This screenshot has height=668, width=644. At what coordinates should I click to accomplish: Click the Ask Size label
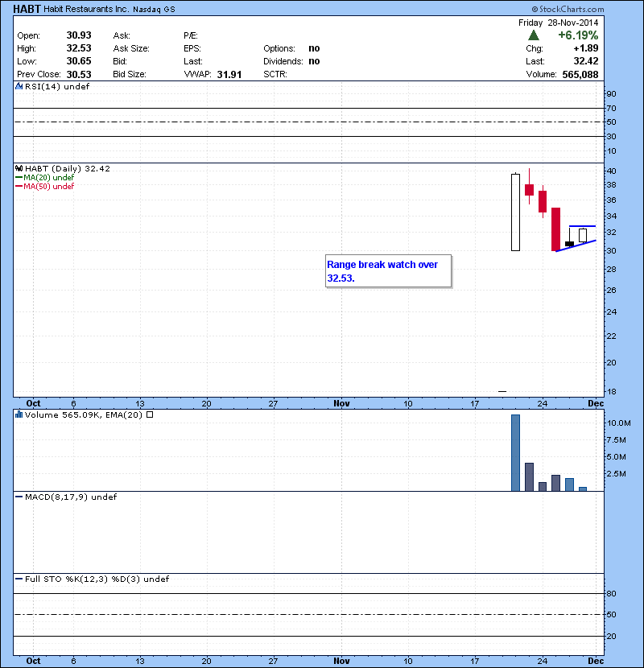[131, 48]
